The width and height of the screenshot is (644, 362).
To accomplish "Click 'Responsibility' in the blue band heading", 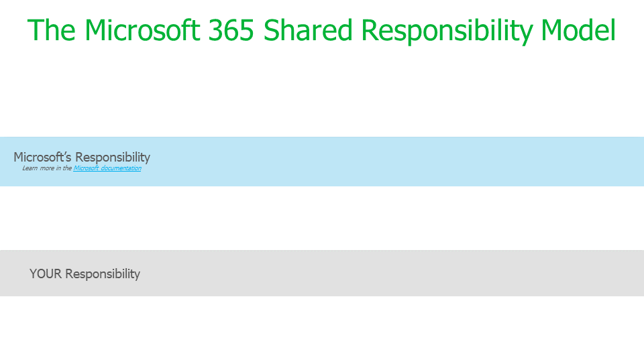I will 113,157.
